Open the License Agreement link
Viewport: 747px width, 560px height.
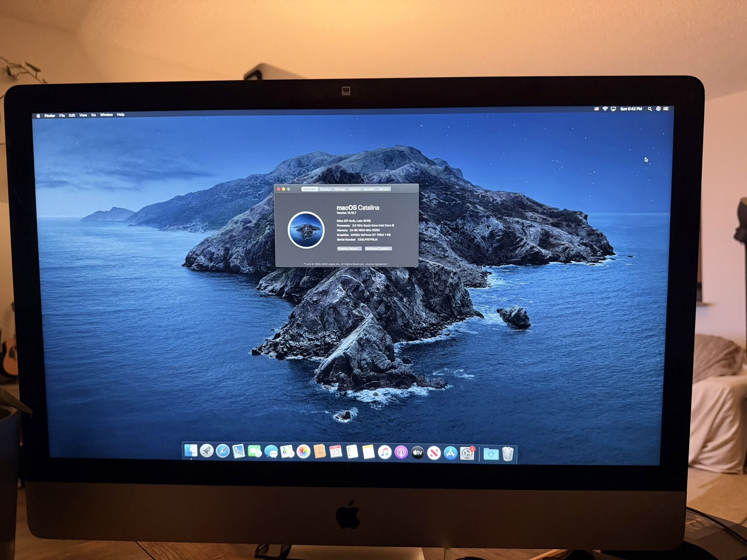click(376, 264)
